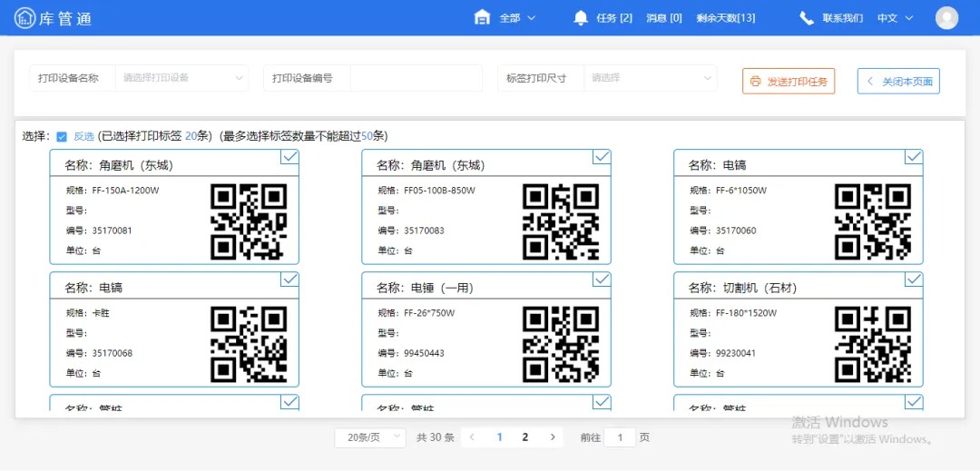This screenshot has width=980, height=471.
Task: Open the user avatar profile icon
Action: pyautogui.click(x=946, y=18)
